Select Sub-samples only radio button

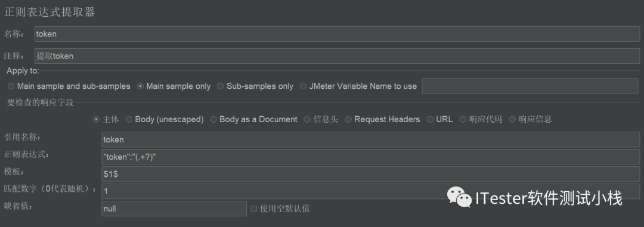tap(221, 86)
